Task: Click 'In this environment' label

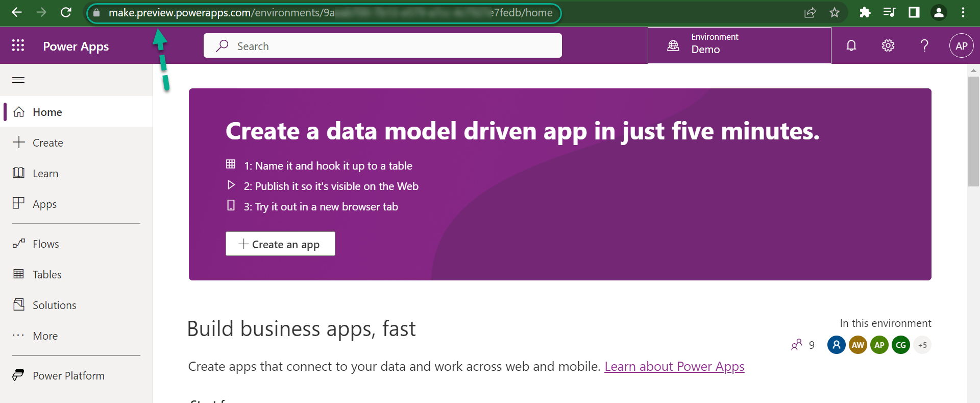Action: 886,323
